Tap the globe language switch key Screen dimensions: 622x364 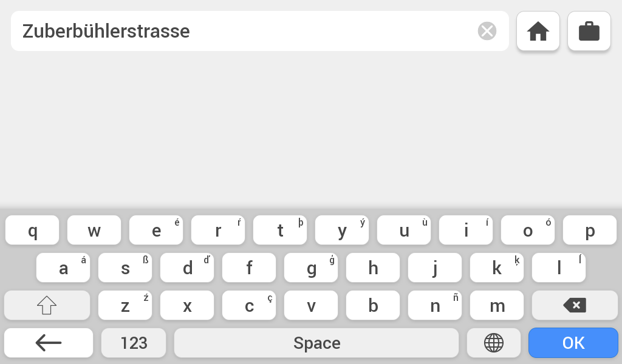493,343
